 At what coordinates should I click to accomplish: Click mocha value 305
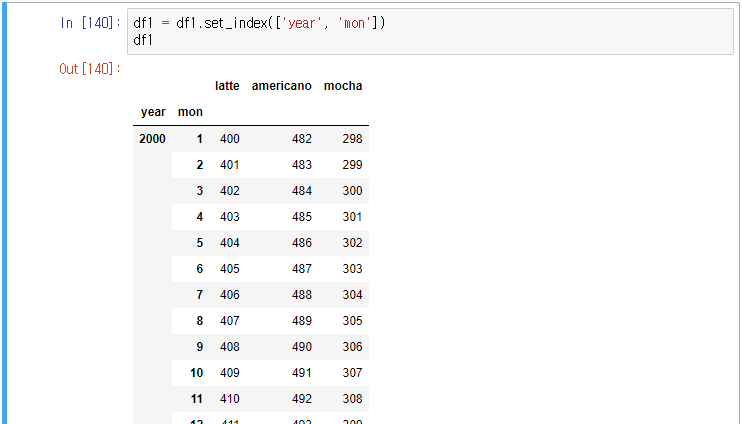point(353,321)
